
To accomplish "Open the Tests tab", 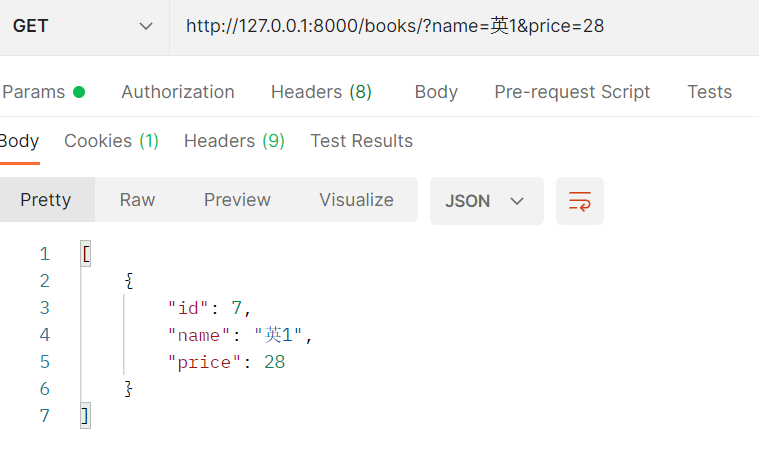I will tap(709, 92).
